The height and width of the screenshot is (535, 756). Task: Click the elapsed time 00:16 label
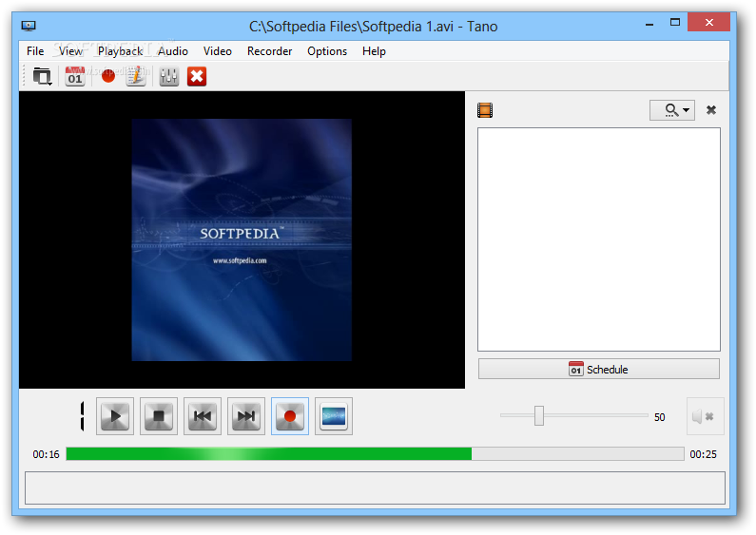point(46,454)
